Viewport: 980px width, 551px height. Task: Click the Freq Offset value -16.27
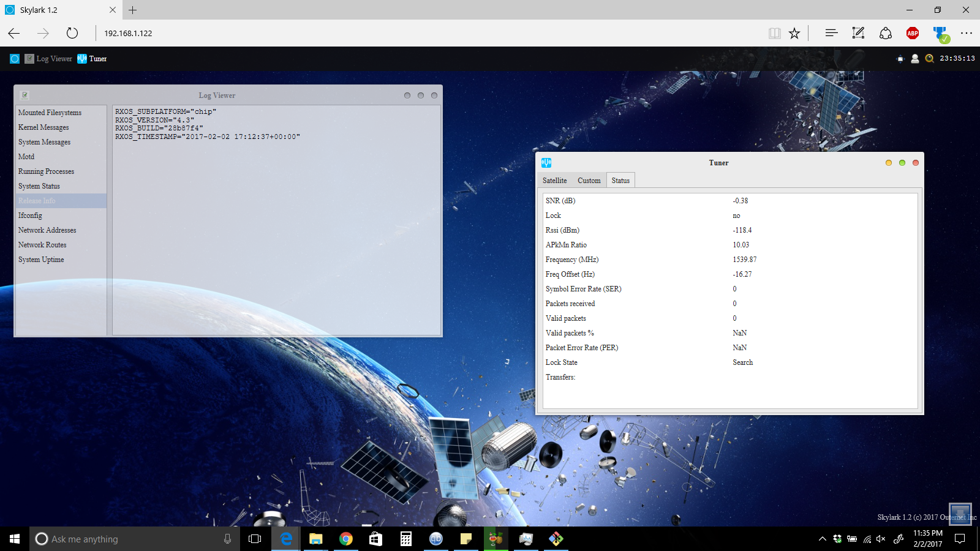click(742, 274)
